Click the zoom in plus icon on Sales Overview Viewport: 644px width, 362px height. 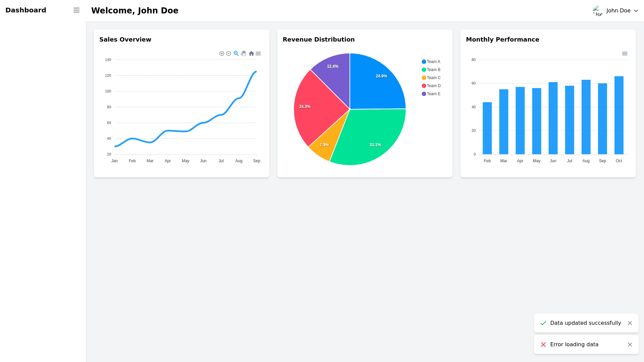222,54
